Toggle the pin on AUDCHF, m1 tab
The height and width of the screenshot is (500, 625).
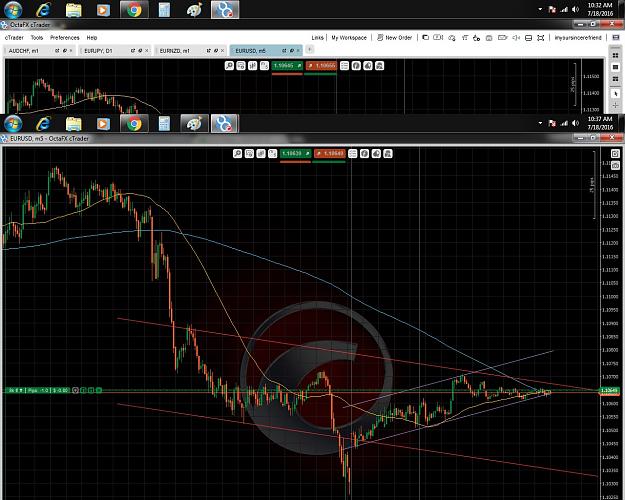pos(64,51)
